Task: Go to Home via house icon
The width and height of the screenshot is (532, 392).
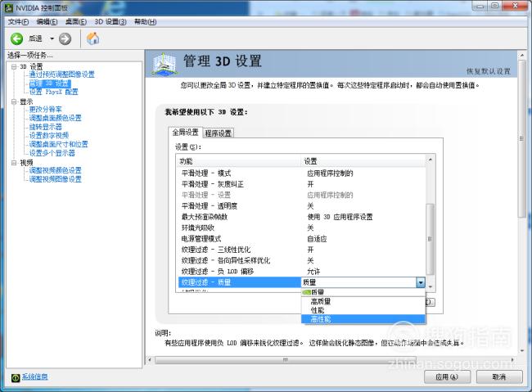Action: (92, 38)
